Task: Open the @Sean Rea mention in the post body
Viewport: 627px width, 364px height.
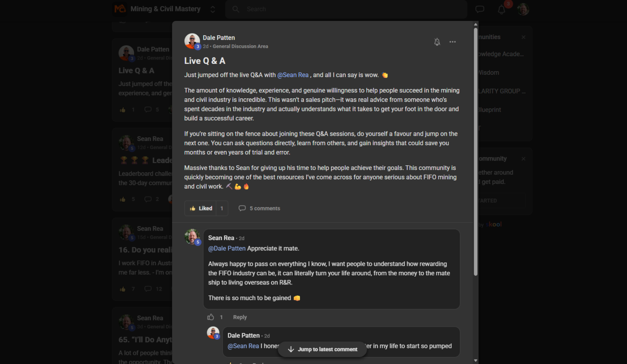Action: tap(293, 75)
